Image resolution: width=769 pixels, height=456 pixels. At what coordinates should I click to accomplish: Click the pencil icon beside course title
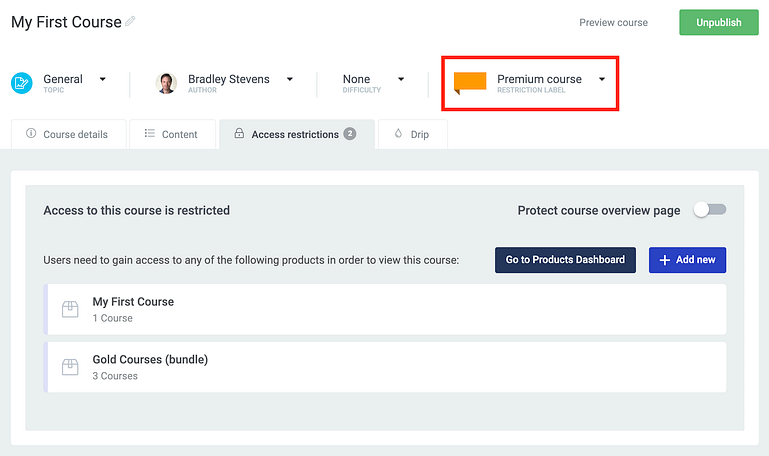pyautogui.click(x=130, y=22)
